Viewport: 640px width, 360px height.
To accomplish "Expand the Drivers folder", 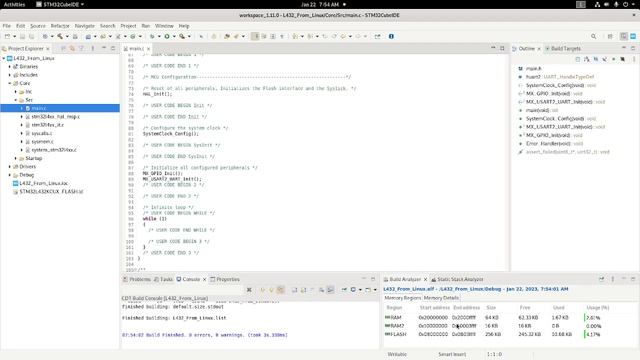I will (x=10, y=167).
